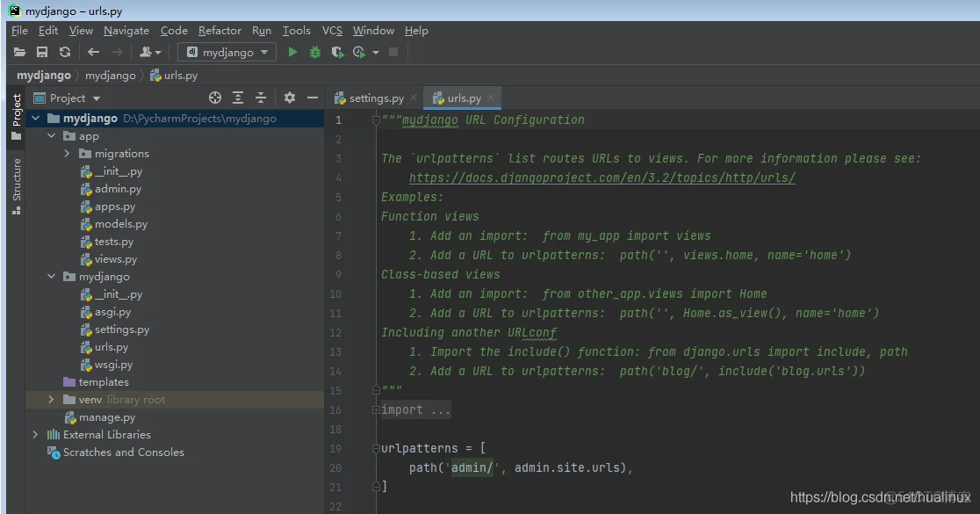Open the VCS menu

coord(332,31)
